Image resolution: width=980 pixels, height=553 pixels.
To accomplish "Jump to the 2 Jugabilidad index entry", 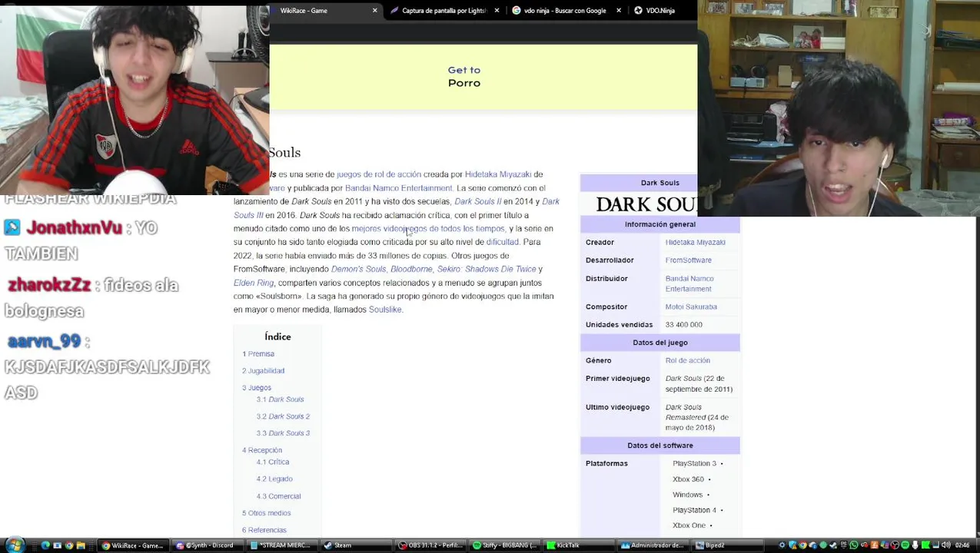I will coord(263,371).
